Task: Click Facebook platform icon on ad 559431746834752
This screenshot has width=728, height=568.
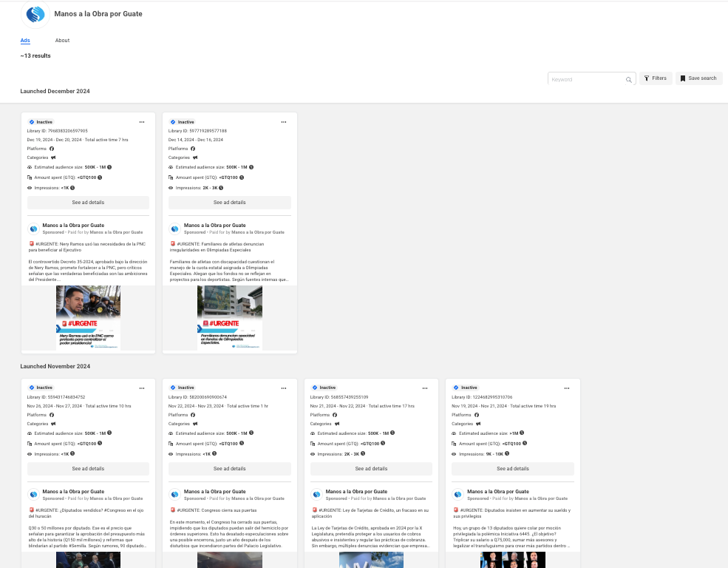Action: pyautogui.click(x=52, y=415)
